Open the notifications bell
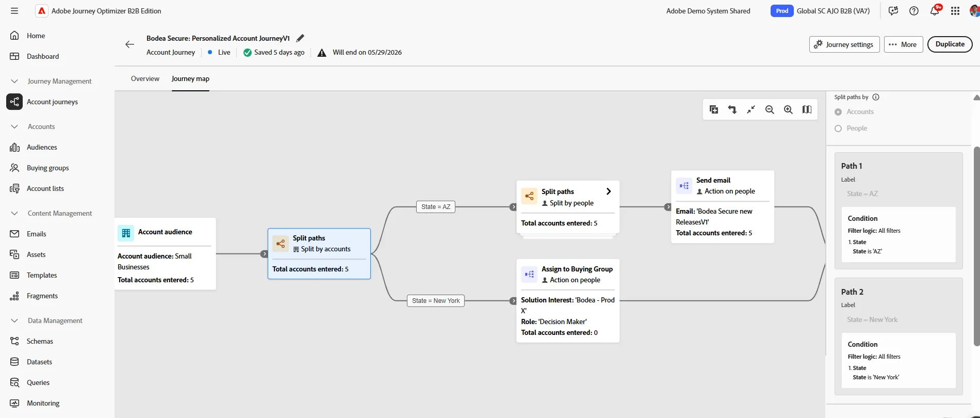This screenshot has height=418, width=980. (x=935, y=11)
